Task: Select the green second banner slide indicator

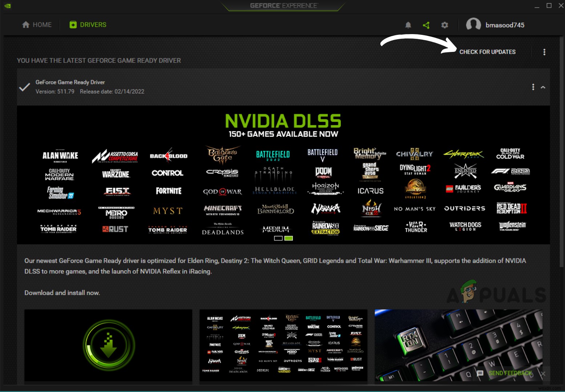Action: point(288,238)
